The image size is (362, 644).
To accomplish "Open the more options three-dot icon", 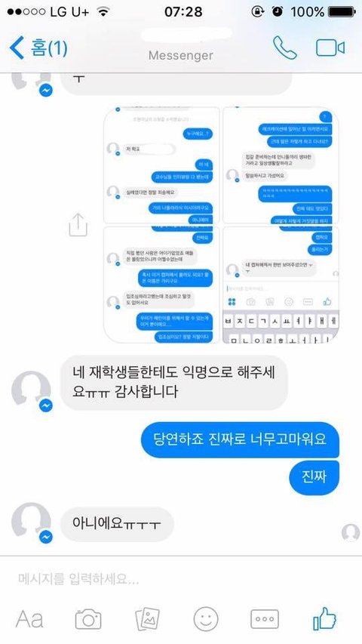I will click(x=265, y=619).
